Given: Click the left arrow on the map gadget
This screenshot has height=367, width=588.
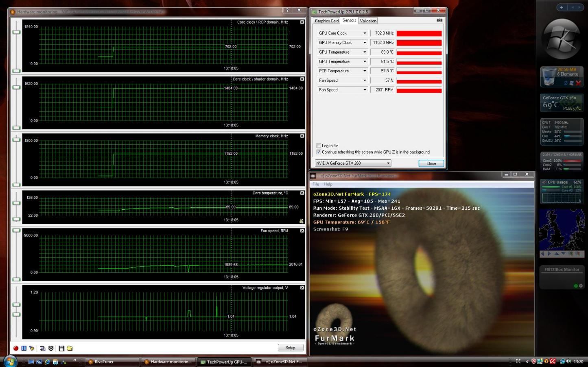Looking at the screenshot, I should [x=542, y=254].
